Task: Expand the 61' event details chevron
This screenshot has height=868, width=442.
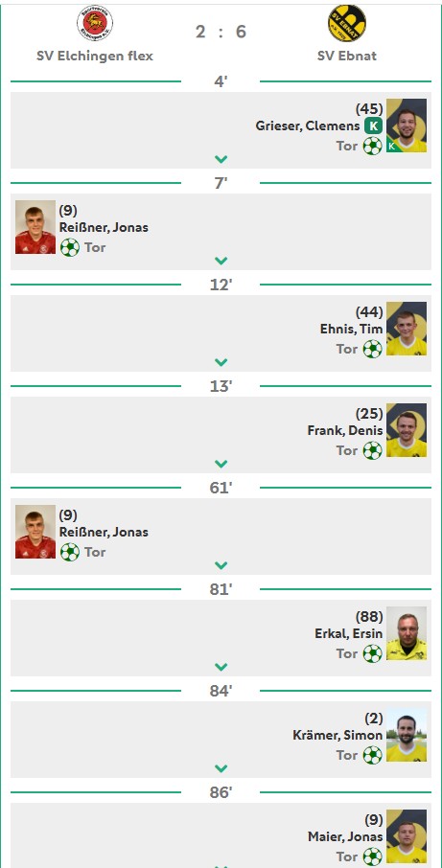Action: (221, 566)
